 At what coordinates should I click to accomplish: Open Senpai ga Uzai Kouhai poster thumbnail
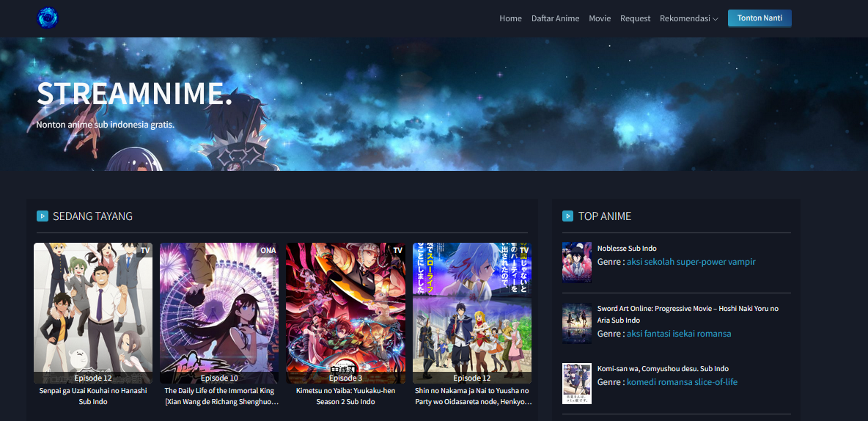pos(93,313)
